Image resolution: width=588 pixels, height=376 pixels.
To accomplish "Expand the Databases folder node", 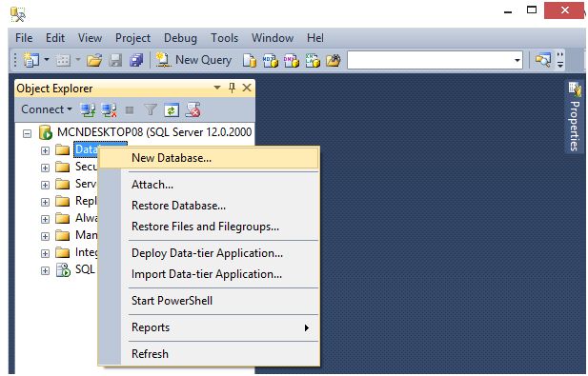I will coord(45,150).
